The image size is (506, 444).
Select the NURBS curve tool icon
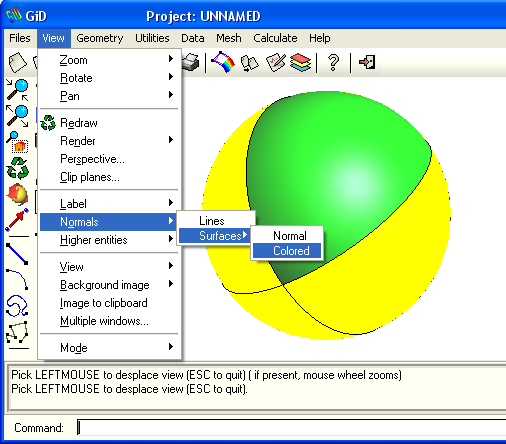(x=17, y=305)
